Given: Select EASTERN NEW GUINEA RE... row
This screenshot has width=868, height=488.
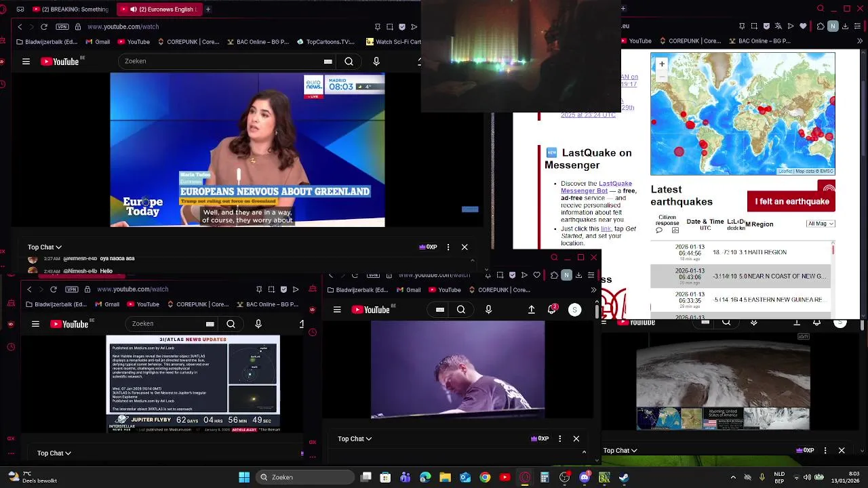Looking at the screenshot, I should coord(741,300).
